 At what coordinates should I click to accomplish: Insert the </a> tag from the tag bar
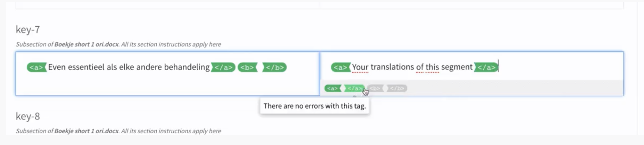[x=354, y=88]
